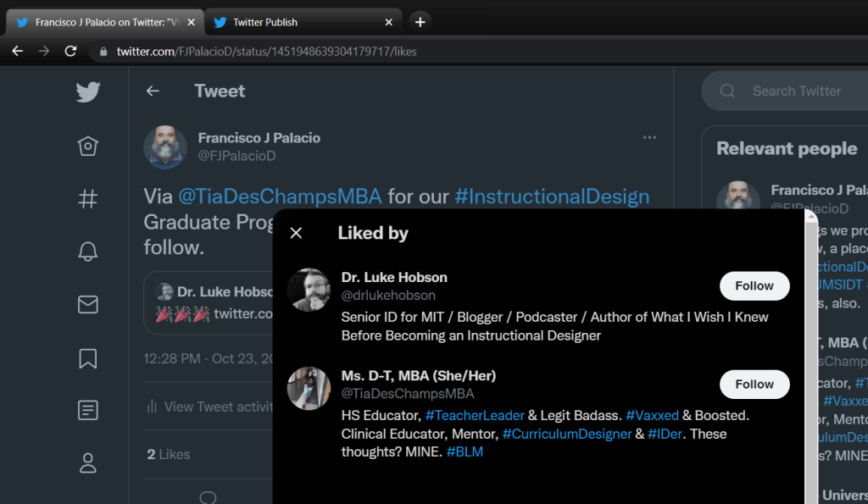Open the #TeacherLeader hashtag link

pos(475,416)
